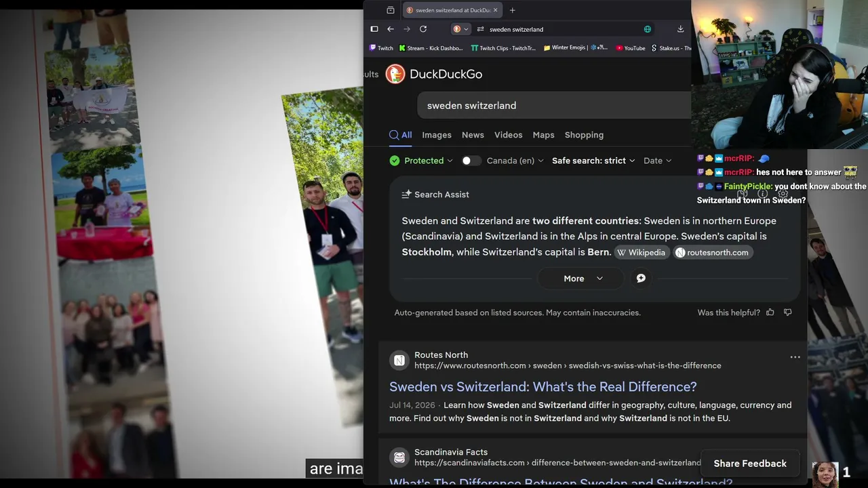Reload the current page
The image size is (868, 488).
click(x=423, y=29)
